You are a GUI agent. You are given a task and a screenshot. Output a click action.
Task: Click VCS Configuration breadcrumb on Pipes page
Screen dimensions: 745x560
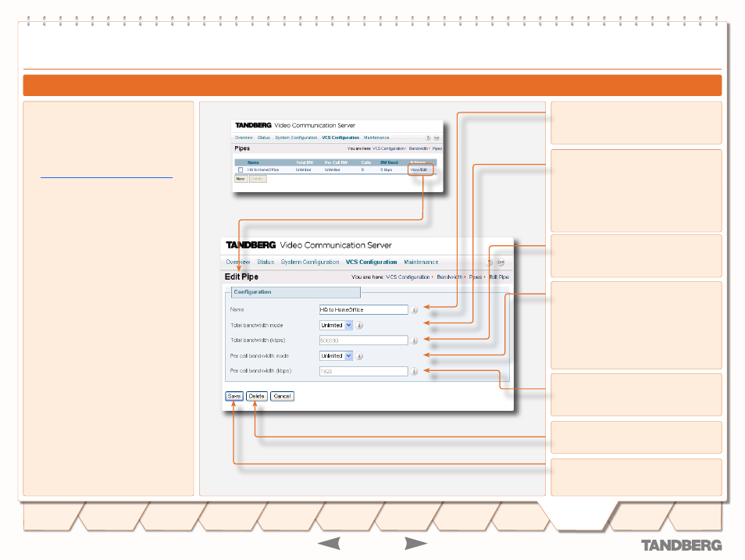(388, 149)
